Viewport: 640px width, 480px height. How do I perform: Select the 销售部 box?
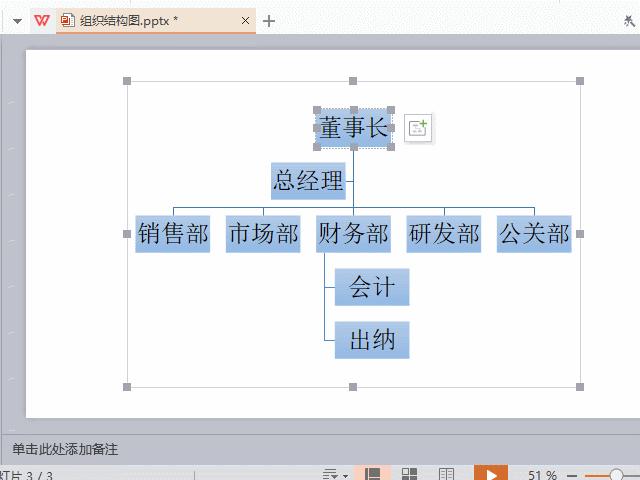(173, 234)
